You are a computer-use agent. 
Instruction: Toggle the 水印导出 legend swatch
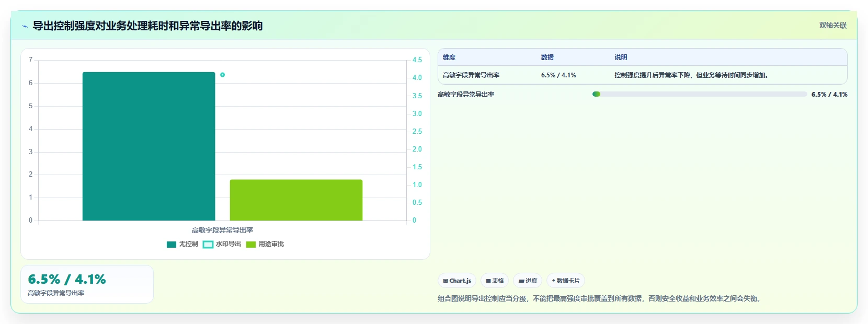coord(208,244)
